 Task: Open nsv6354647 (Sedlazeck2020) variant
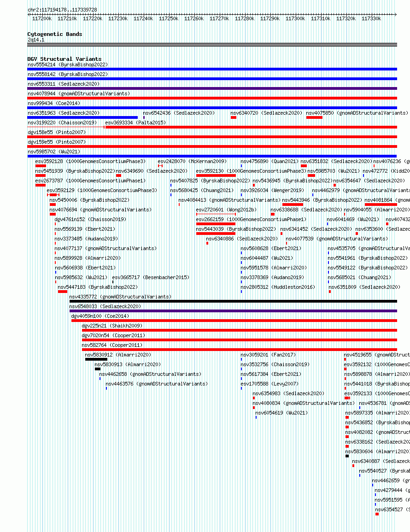[x=369, y=181]
